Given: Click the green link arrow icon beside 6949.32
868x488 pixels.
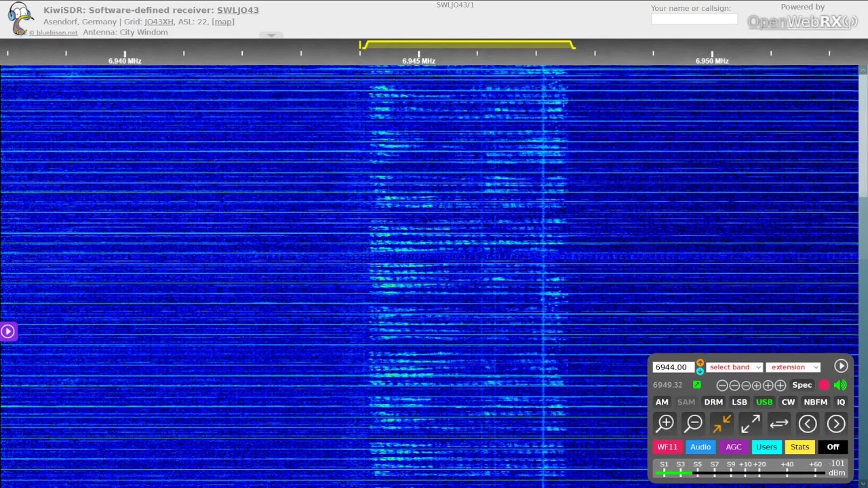Looking at the screenshot, I should point(696,385).
